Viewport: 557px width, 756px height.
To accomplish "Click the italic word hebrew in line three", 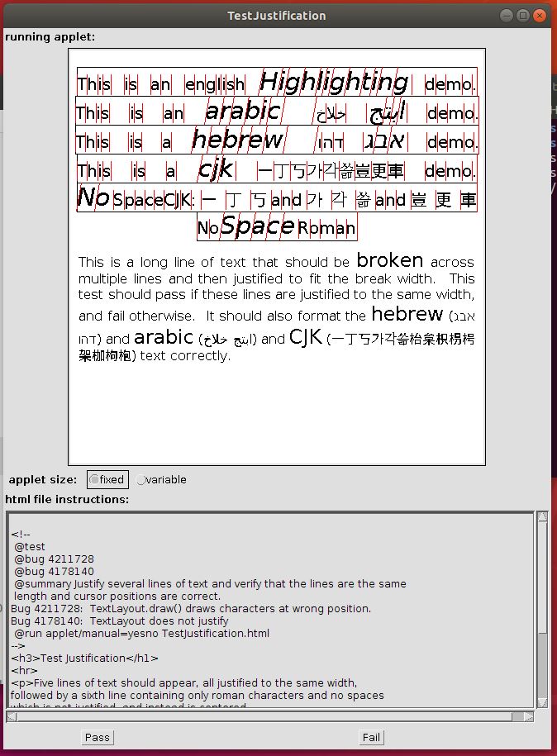I will pos(237,140).
